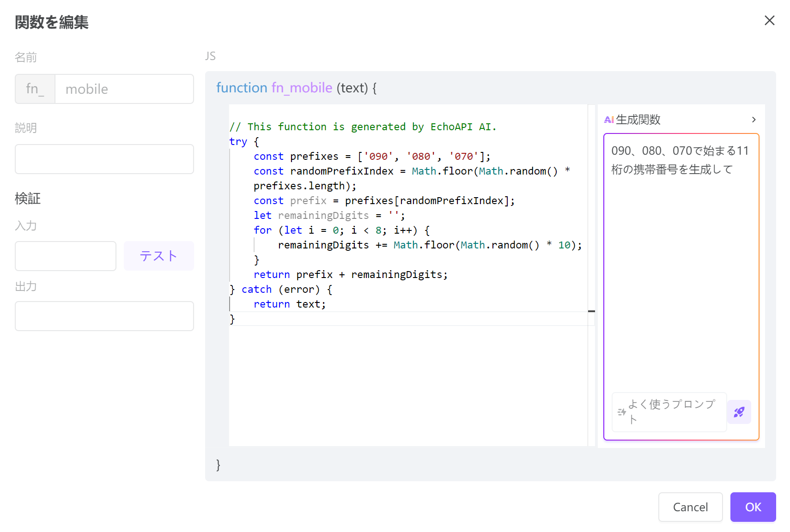
Task: Select the 検証 section heading
Action: coord(28,199)
